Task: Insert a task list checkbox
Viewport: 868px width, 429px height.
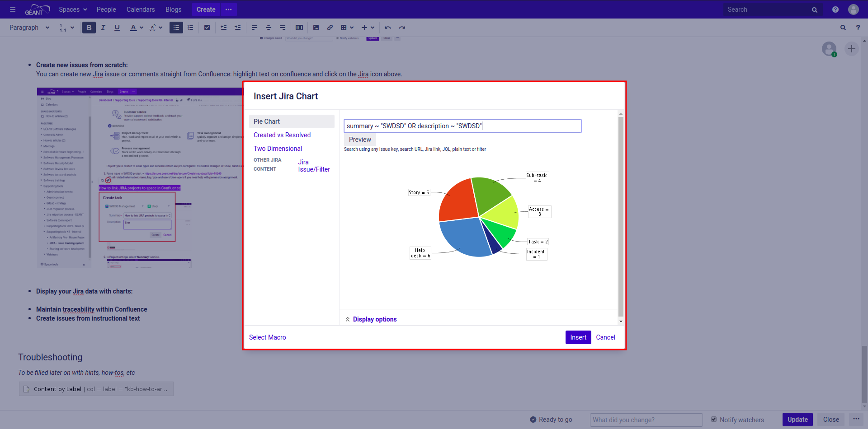Action: (x=207, y=28)
